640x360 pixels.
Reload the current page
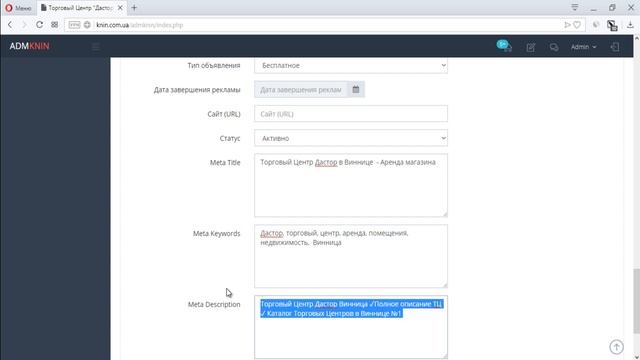pyautogui.click(x=39, y=25)
